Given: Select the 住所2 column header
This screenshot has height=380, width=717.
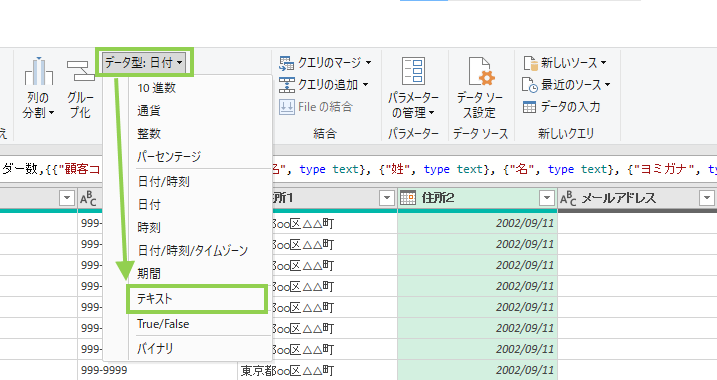Looking at the screenshot, I should coord(477,198).
